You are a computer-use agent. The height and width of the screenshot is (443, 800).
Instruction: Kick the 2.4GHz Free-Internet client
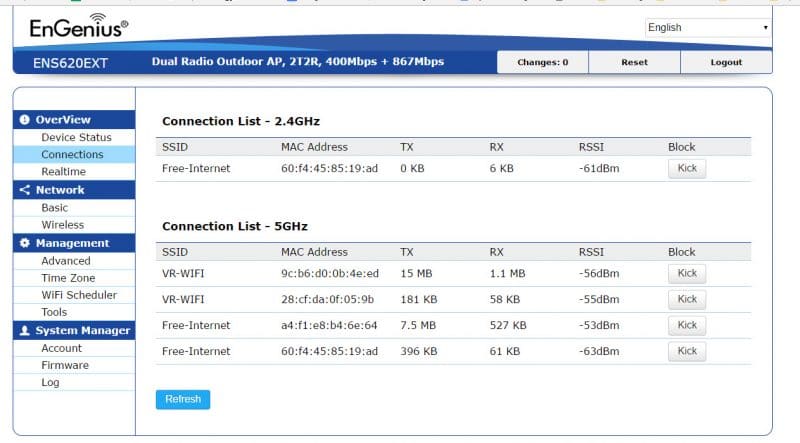[x=686, y=168]
